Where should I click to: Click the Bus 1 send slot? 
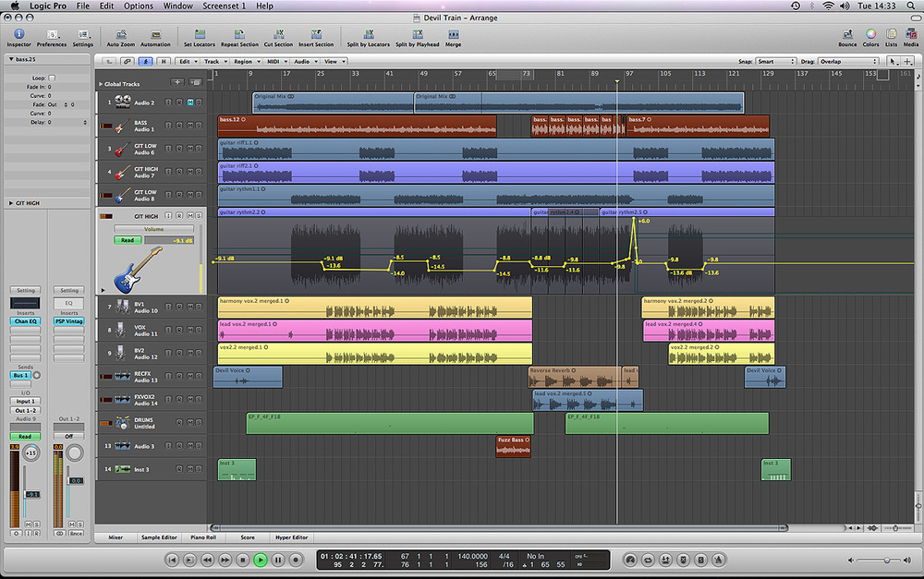tap(20, 375)
